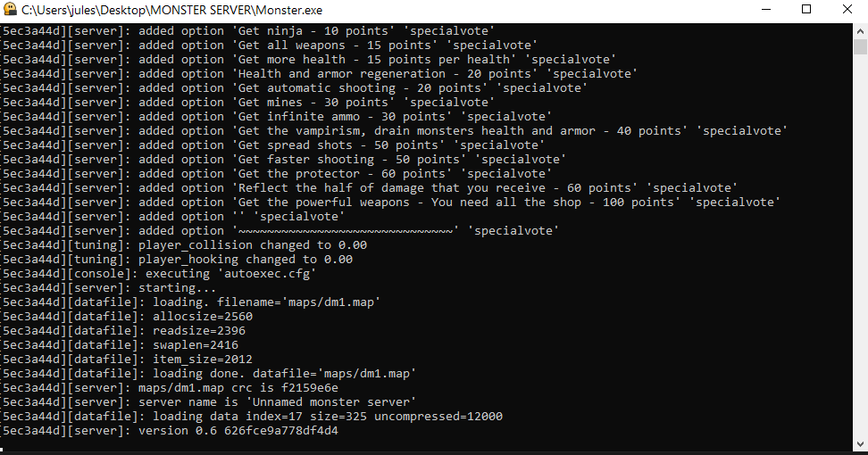Click the 'Unnamed monster server' name line
The width and height of the screenshot is (868, 455).
coord(209,402)
